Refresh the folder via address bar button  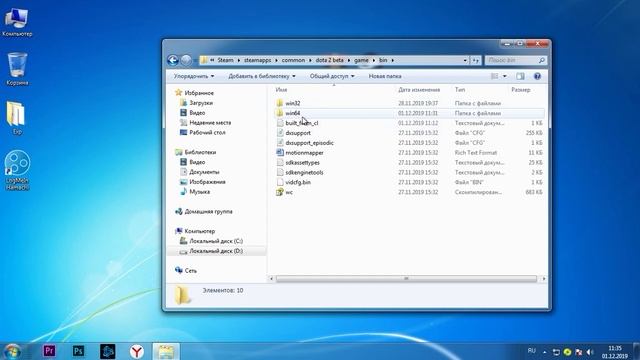476,60
